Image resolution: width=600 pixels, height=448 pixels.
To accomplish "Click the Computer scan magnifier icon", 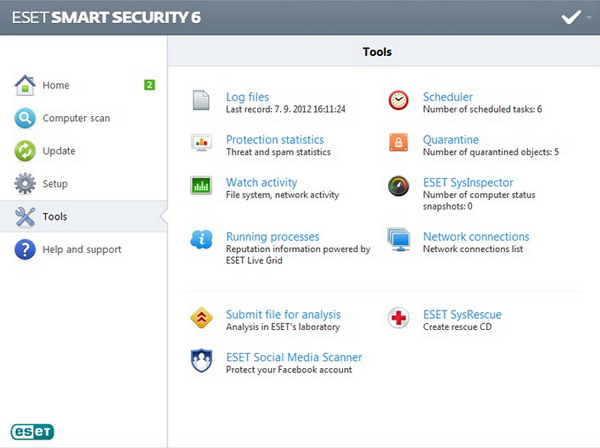I will [x=25, y=118].
